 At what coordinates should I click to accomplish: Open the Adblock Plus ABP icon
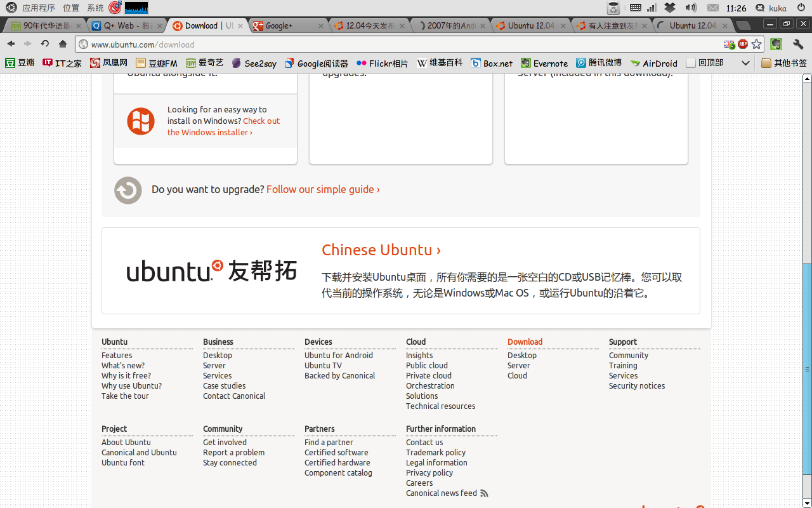pos(743,44)
